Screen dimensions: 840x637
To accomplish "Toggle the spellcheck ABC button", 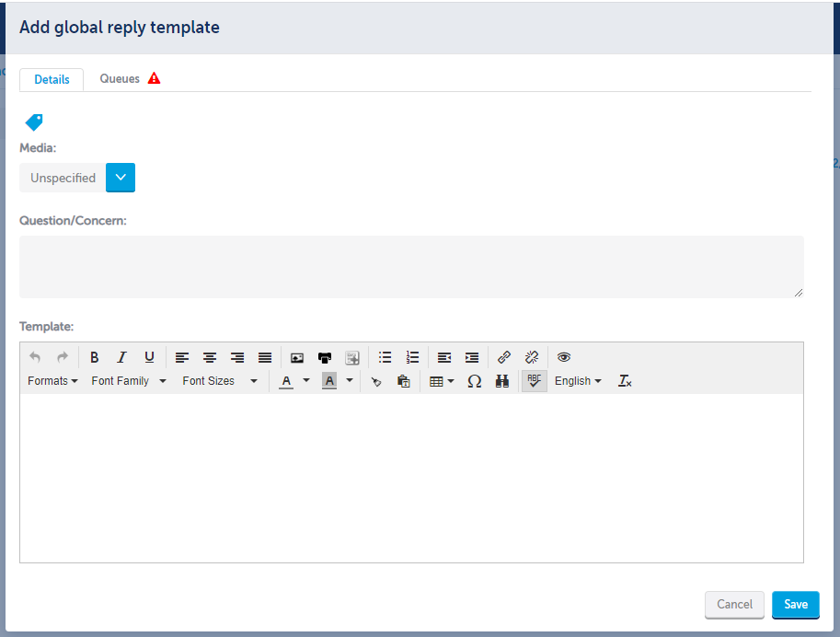I will pyautogui.click(x=534, y=381).
